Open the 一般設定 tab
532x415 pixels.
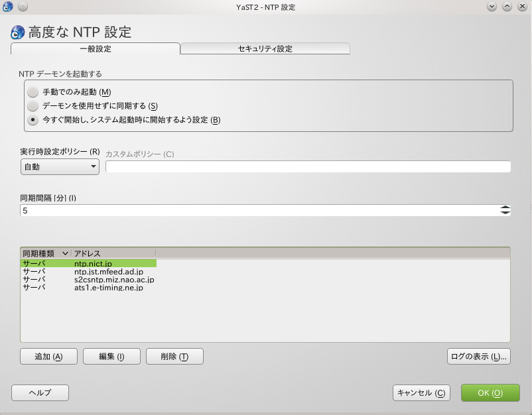[x=96, y=49]
